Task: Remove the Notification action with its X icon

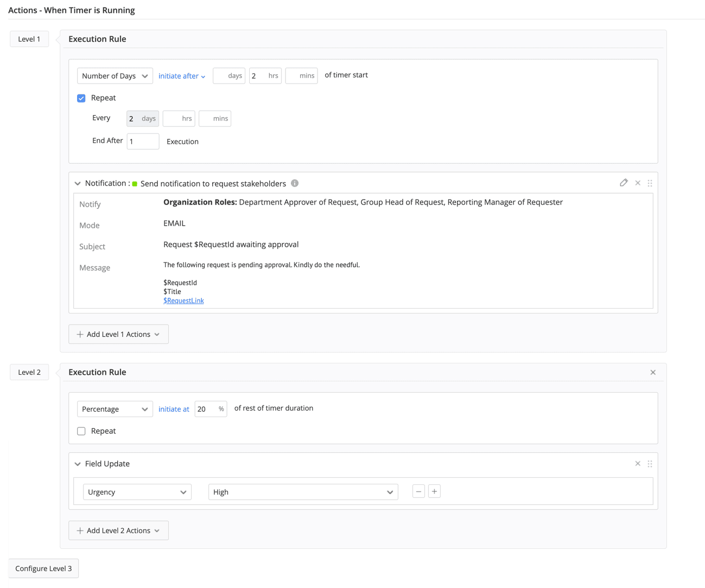Action: coord(638,183)
